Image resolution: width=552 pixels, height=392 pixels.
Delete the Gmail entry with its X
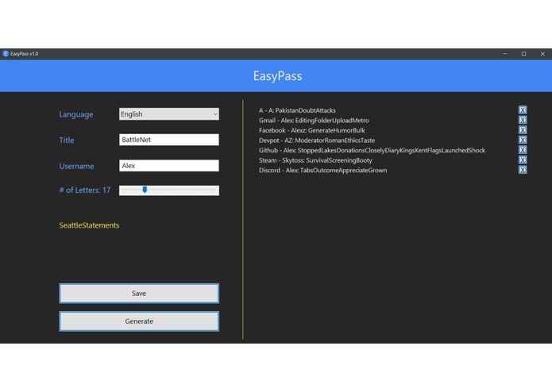523,120
